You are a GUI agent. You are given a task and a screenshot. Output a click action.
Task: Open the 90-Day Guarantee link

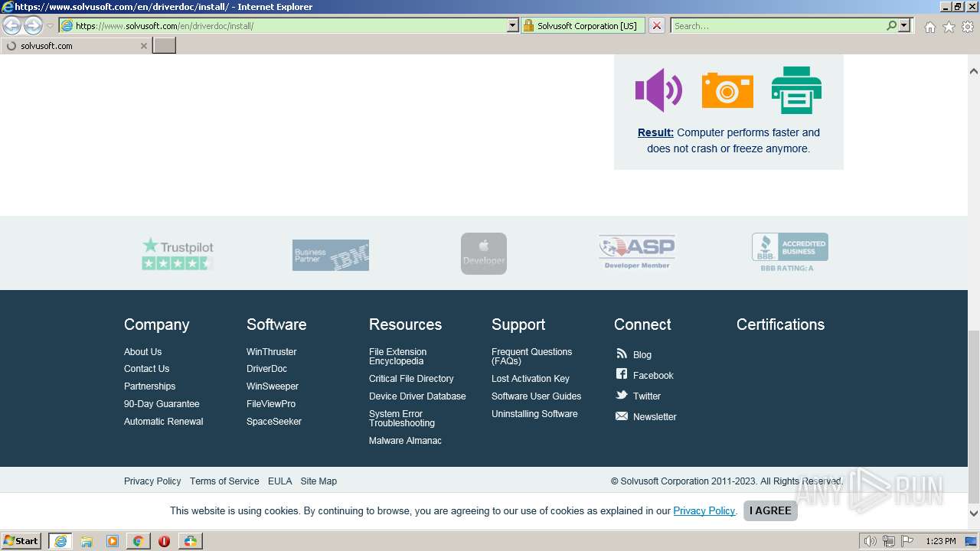click(162, 404)
